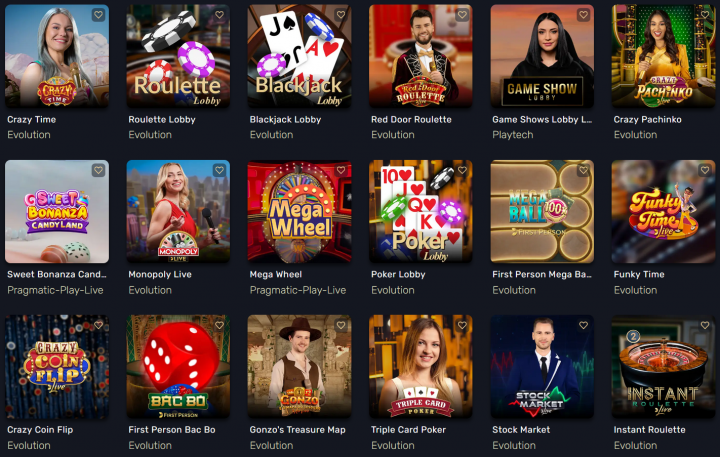This screenshot has width=720, height=457.
Task: Click Pragmatic-Play-Live under Mega Wheel
Action: point(298,290)
